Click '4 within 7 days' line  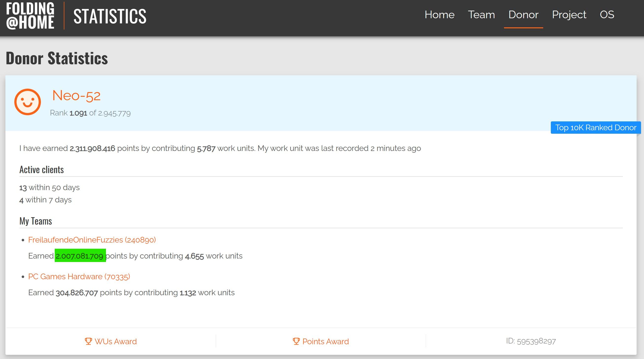point(46,200)
